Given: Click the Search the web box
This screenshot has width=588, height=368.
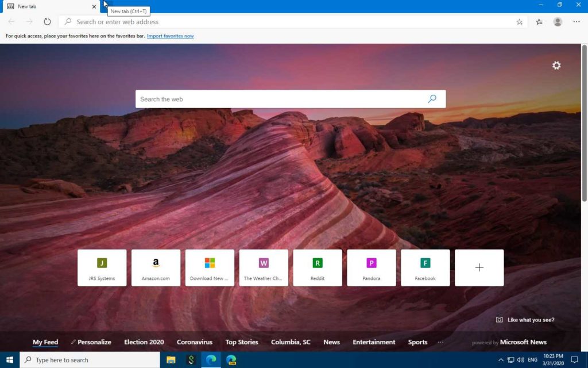Looking at the screenshot, I should [281, 99].
